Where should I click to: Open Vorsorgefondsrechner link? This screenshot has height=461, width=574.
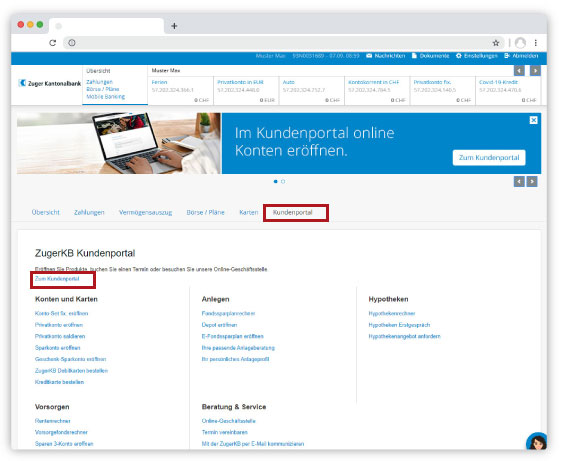[61, 432]
